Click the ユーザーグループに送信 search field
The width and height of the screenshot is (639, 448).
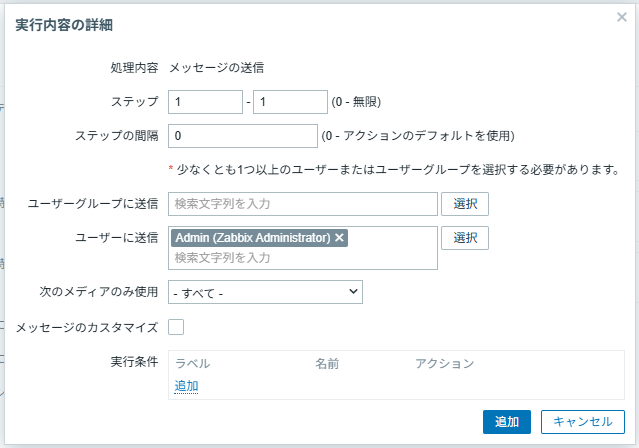[x=303, y=204]
